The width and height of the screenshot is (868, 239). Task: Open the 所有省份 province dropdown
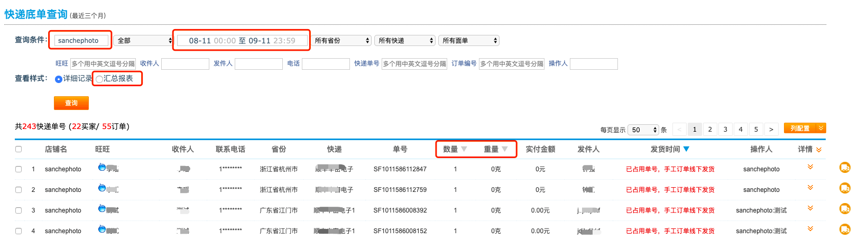coord(341,41)
